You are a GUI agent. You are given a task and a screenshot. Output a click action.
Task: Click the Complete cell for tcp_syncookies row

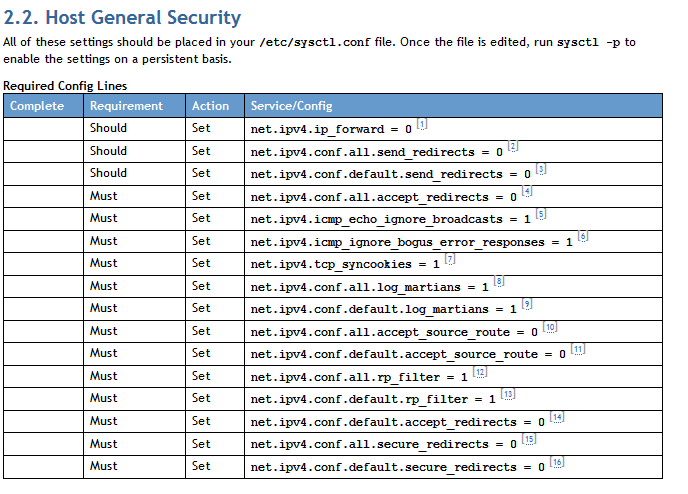43,264
